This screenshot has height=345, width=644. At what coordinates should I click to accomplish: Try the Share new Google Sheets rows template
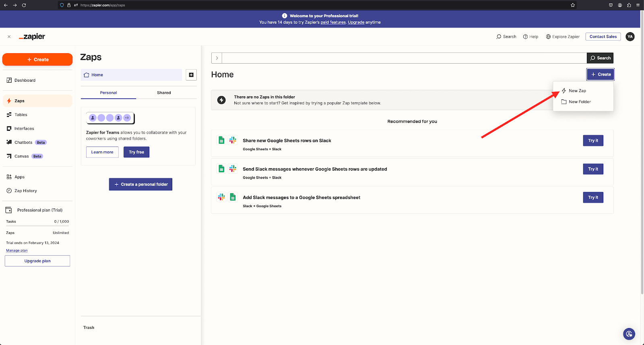click(x=593, y=140)
